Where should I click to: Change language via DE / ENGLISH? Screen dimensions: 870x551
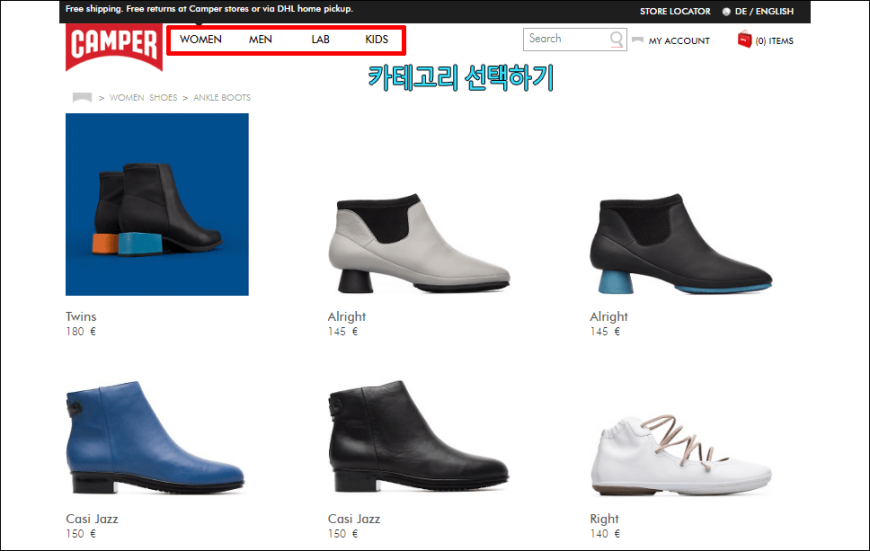pos(764,11)
